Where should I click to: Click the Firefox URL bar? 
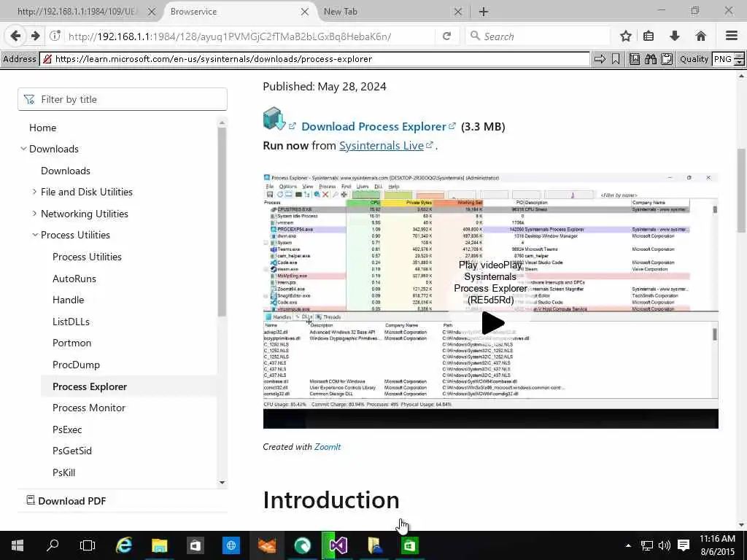coord(249,36)
